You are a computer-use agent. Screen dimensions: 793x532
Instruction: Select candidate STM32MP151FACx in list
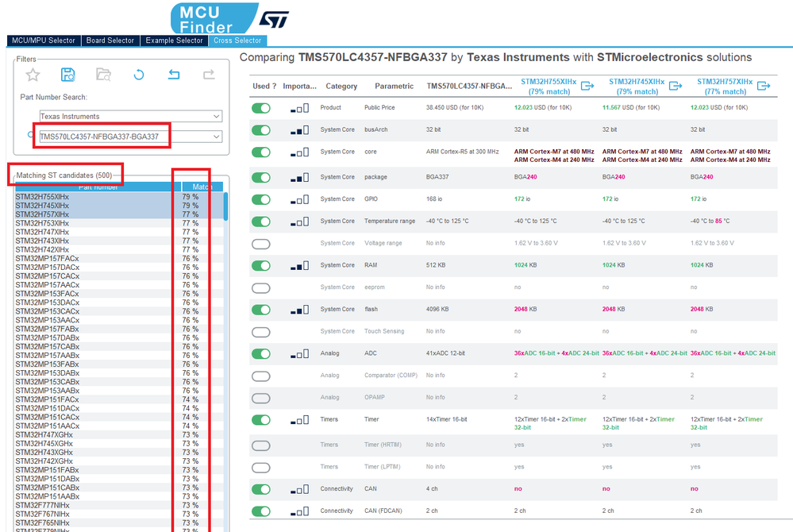[119, 399]
